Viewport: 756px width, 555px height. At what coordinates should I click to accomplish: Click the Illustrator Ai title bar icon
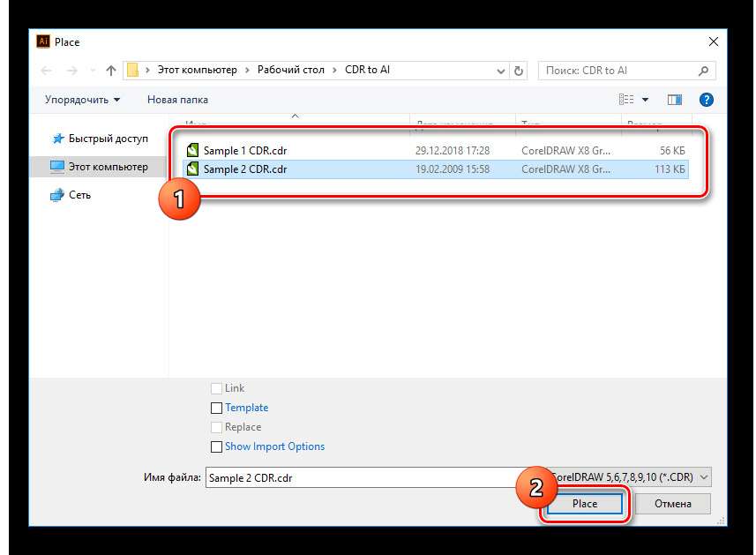pos(43,41)
